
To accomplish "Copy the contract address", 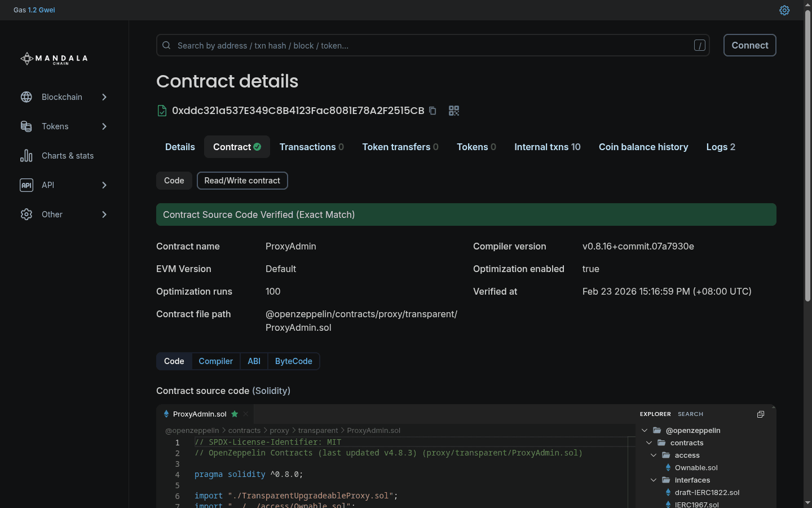I will [433, 111].
